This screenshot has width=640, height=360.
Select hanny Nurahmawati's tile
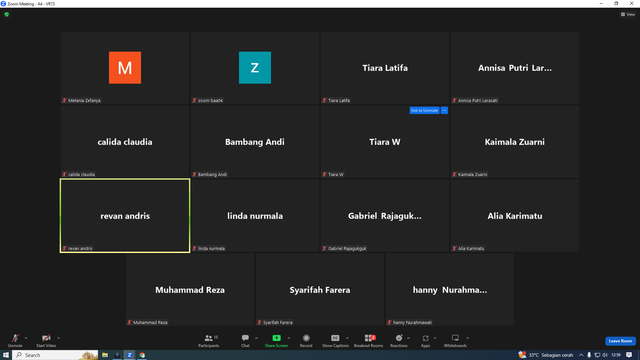(x=449, y=289)
